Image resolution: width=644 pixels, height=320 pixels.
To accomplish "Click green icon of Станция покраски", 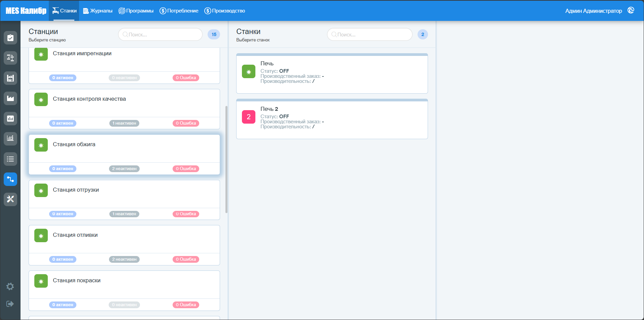I will (41, 281).
